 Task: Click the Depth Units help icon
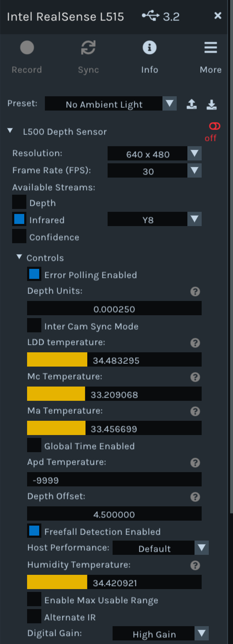coord(195,292)
